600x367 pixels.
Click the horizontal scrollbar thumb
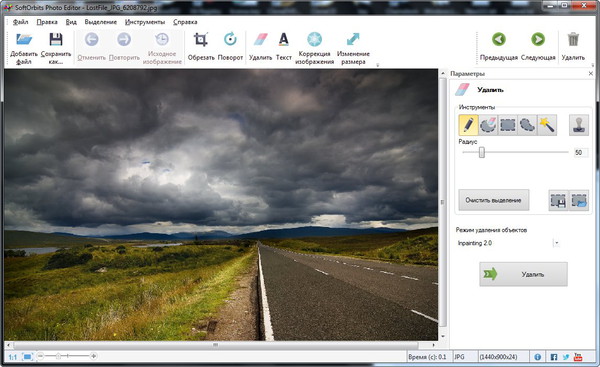click(x=215, y=345)
